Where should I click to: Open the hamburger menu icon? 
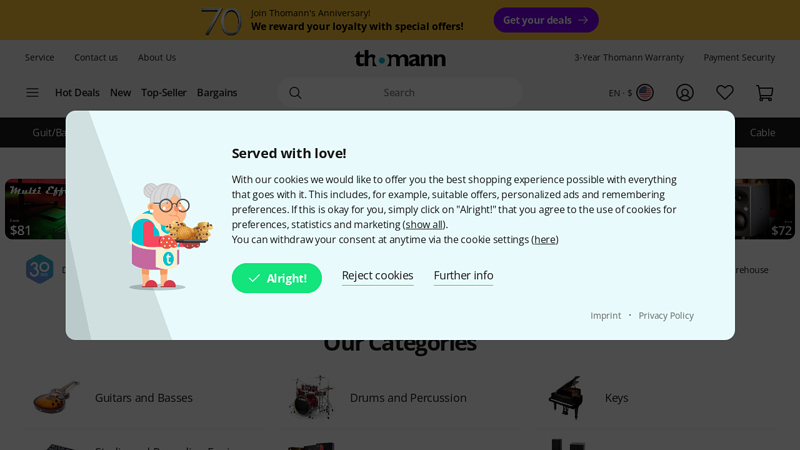click(x=32, y=92)
